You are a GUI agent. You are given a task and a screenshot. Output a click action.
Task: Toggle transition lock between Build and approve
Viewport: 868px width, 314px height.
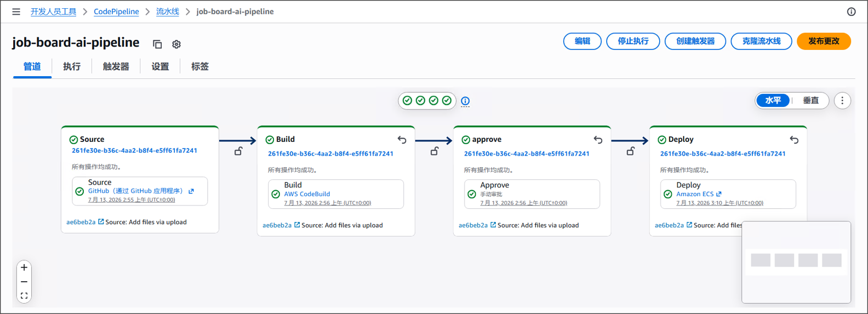tap(435, 151)
